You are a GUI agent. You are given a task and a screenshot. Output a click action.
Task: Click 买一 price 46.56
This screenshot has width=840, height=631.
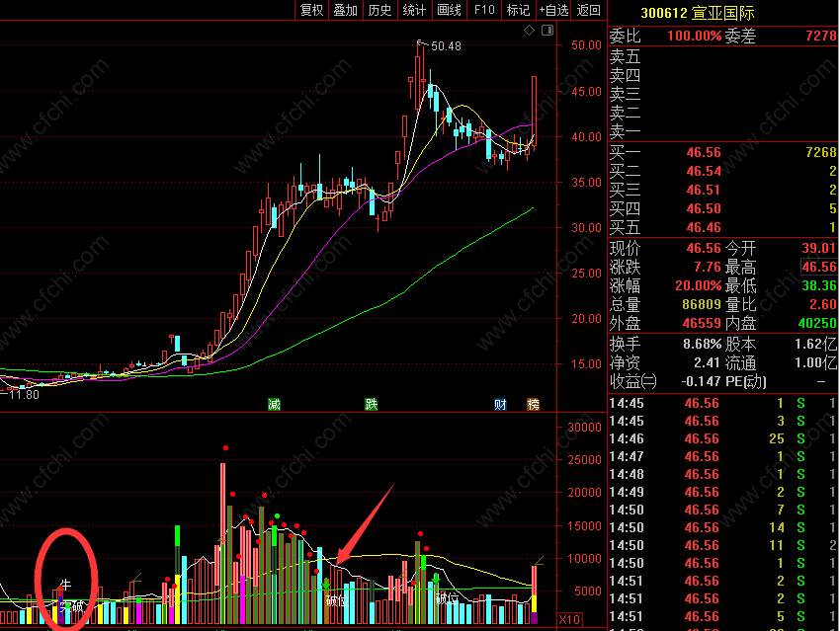tap(704, 152)
